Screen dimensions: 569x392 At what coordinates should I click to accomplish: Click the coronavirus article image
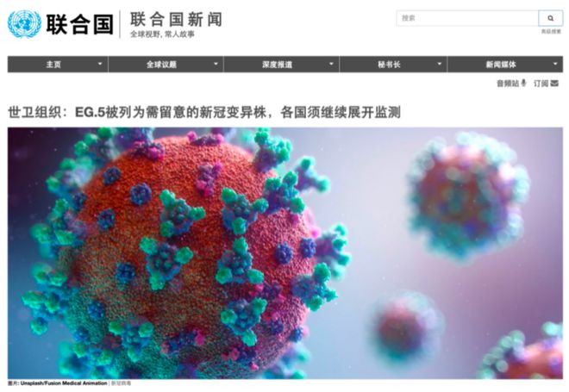point(285,253)
